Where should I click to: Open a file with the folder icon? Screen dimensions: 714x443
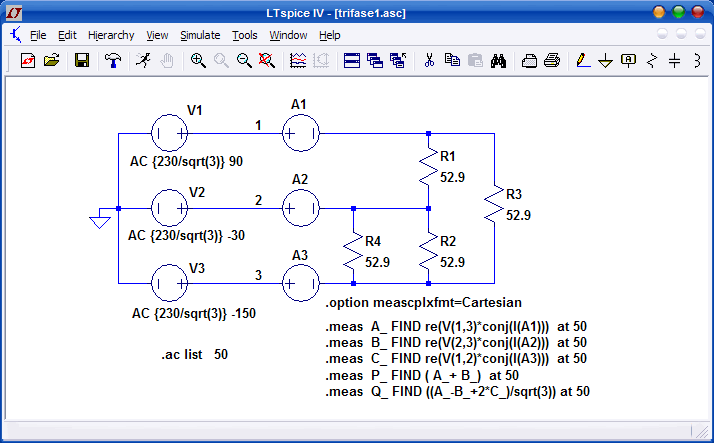51,61
